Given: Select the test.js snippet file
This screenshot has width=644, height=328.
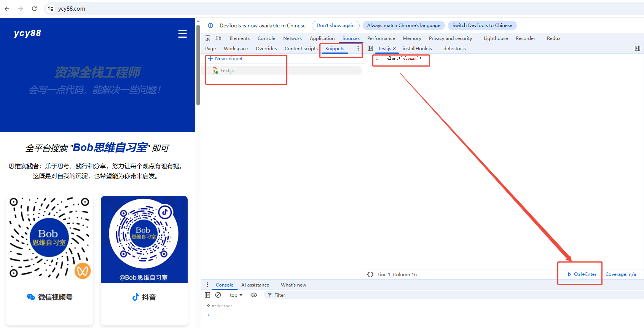Looking at the screenshot, I should 227,71.
